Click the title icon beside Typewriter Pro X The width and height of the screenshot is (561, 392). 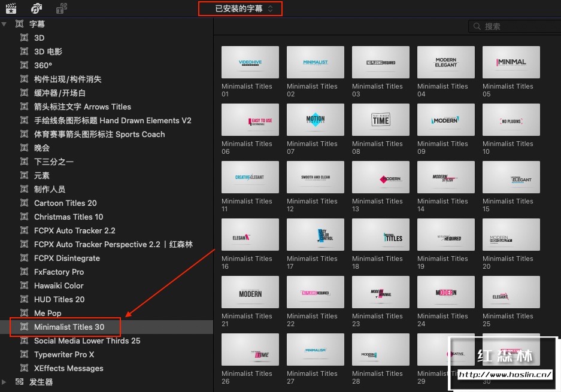(24, 354)
